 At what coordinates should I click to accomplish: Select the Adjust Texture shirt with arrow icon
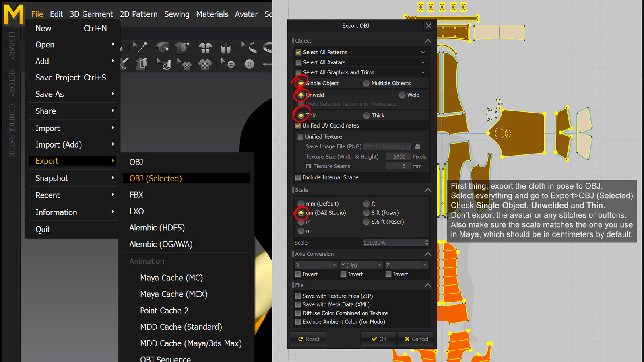coord(184,64)
